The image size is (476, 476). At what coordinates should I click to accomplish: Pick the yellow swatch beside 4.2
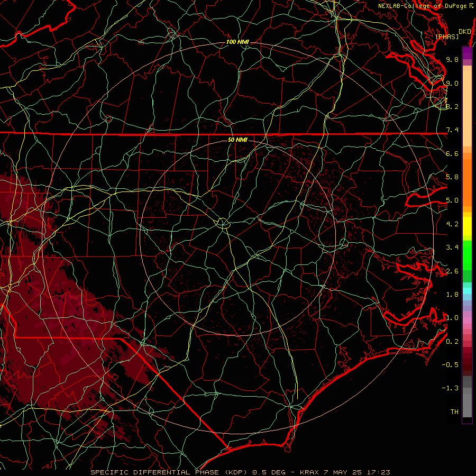467,226
